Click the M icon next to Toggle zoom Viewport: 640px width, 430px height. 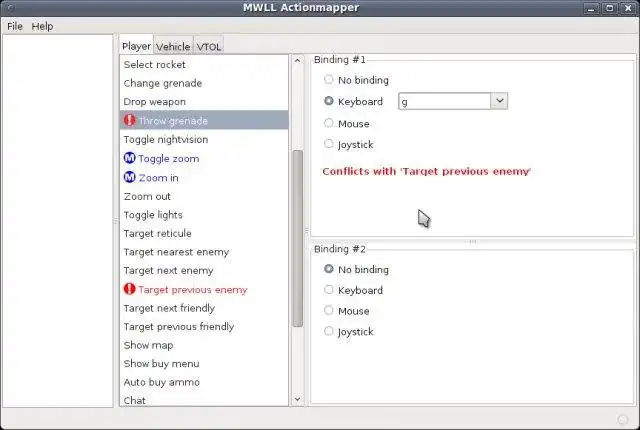pyautogui.click(x=129, y=158)
